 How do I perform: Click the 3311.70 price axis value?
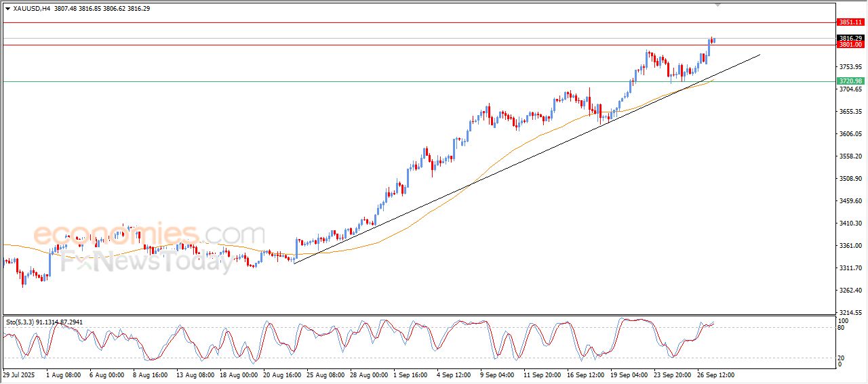click(850, 268)
